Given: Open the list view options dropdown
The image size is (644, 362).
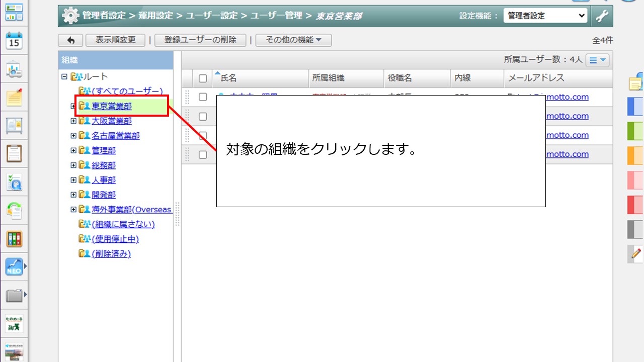Looking at the screenshot, I should pyautogui.click(x=598, y=60).
